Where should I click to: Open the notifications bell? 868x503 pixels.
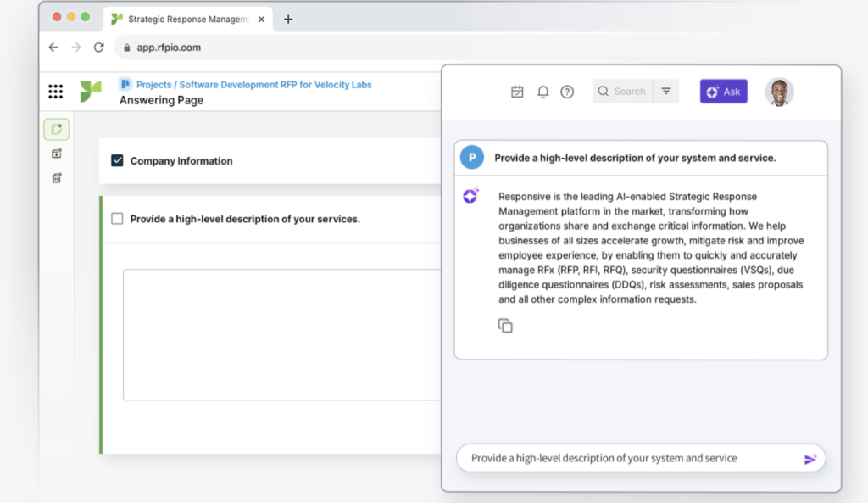[543, 92]
